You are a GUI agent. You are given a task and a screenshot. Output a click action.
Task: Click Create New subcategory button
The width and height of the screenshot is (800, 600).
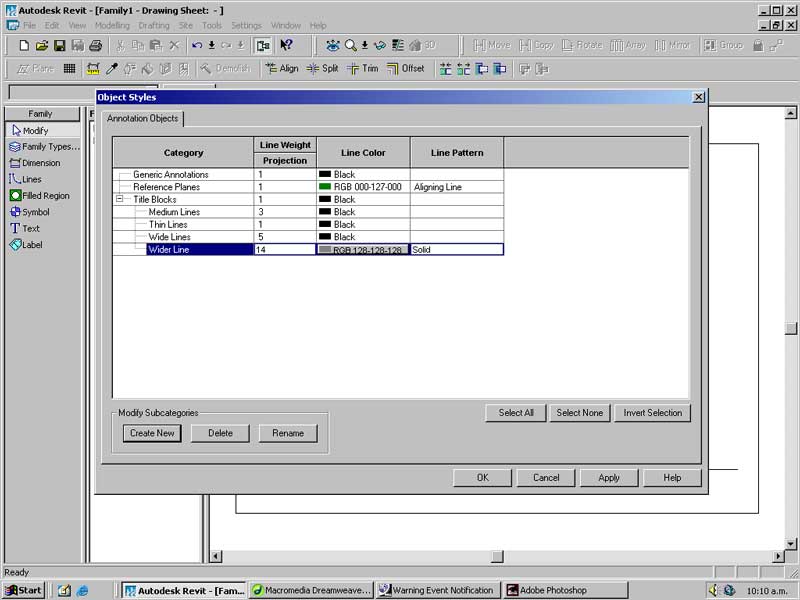tap(152, 433)
